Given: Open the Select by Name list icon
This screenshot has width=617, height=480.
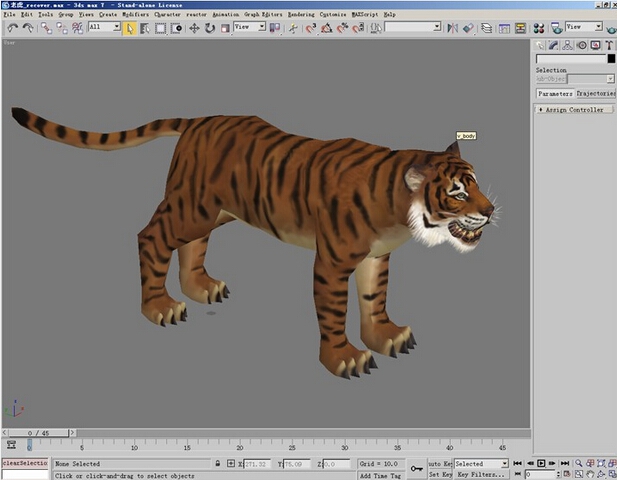Looking at the screenshot, I should click(145, 28).
